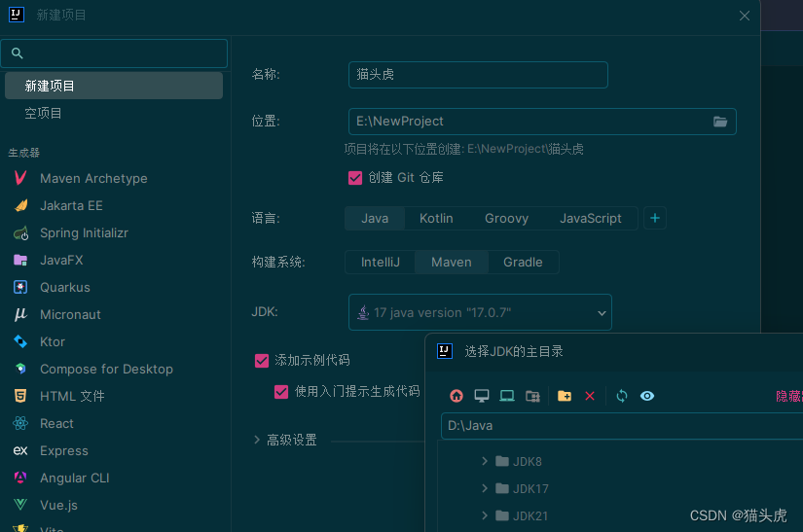
Task: Open the JDK version dropdown
Action: click(480, 312)
